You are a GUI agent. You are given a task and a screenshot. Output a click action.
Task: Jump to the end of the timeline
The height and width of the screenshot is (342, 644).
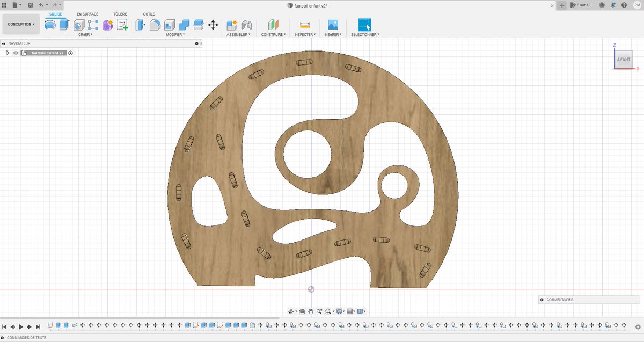point(38,326)
